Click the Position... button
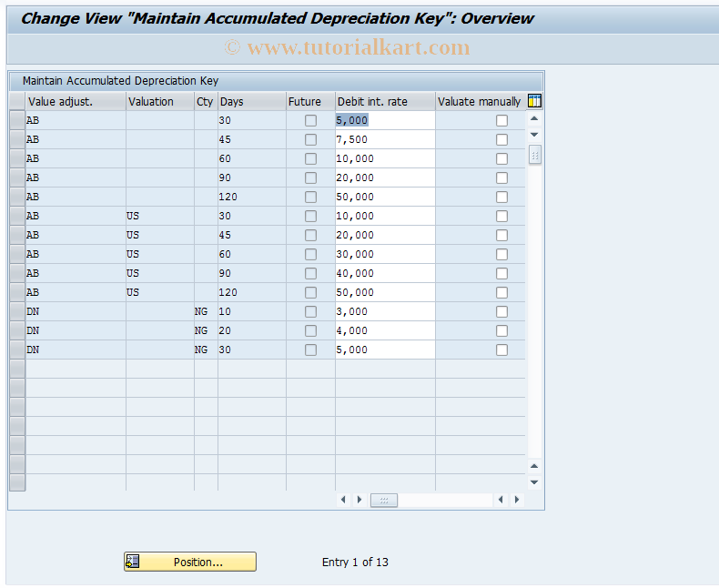The height and width of the screenshot is (588, 719). (190, 562)
